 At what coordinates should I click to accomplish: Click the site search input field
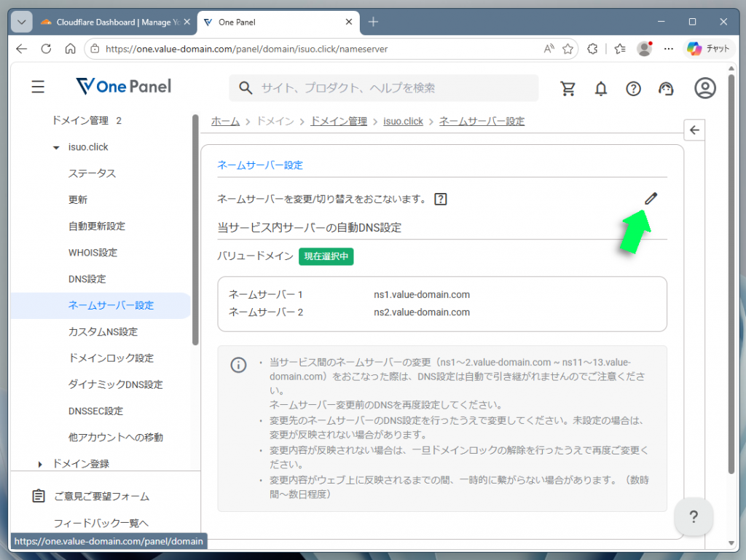383,88
